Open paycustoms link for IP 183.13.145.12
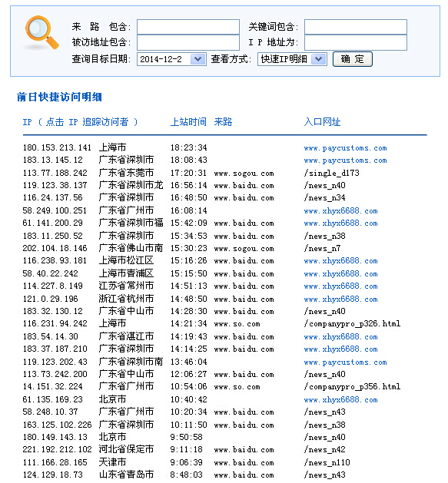This screenshot has height=483, width=448. 345,160
